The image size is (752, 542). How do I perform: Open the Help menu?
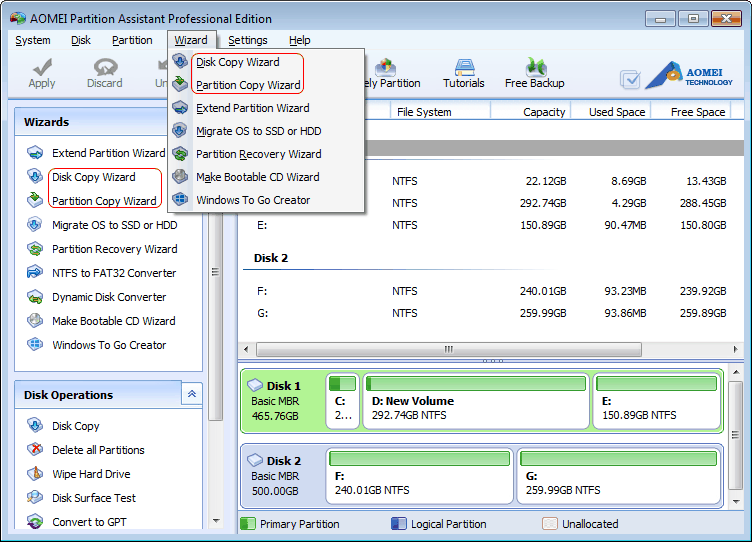(299, 40)
